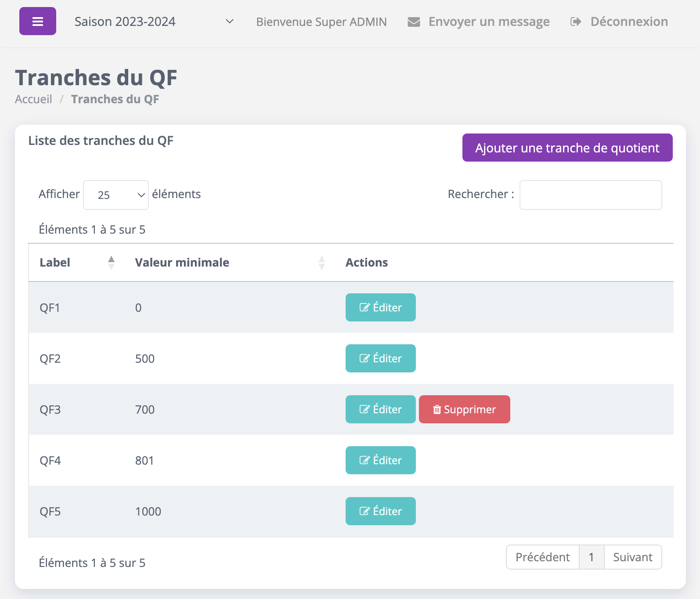The height and width of the screenshot is (599, 700).
Task: Sort table by Valeur minimale arrows
Action: click(321, 263)
